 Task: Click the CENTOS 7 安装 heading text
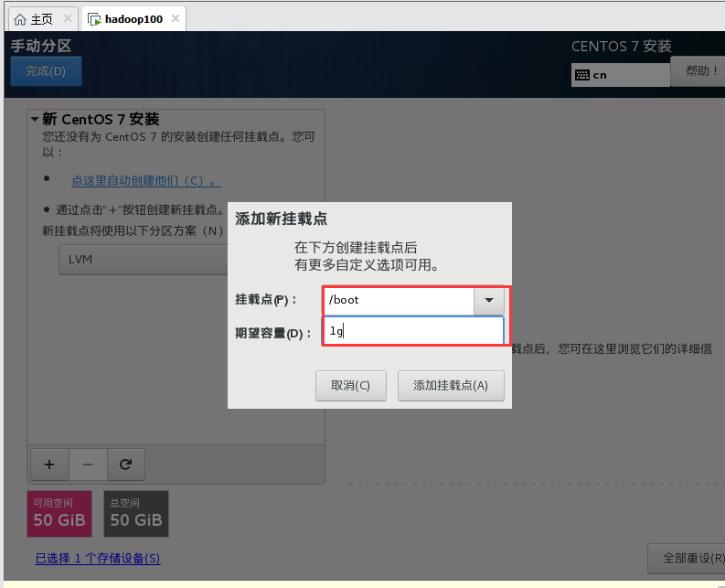click(622, 47)
